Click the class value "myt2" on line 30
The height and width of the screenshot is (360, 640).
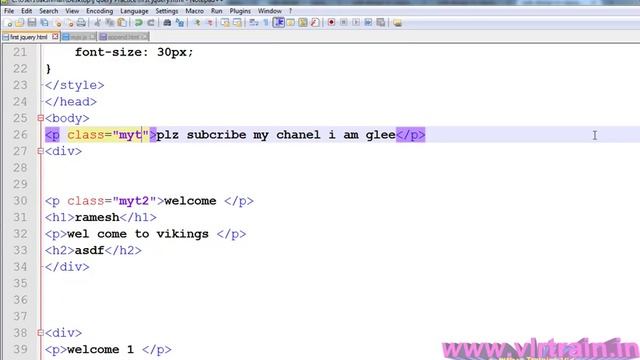click(134, 201)
